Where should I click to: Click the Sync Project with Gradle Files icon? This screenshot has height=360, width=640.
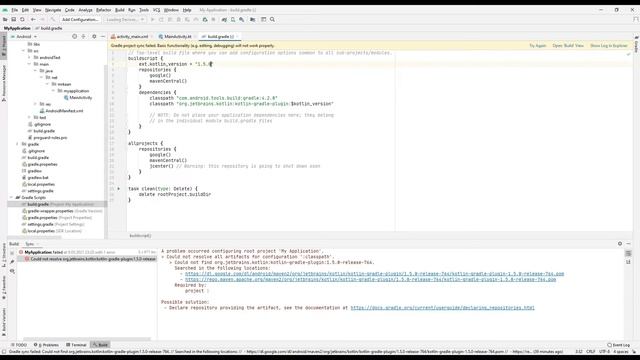click(224, 19)
